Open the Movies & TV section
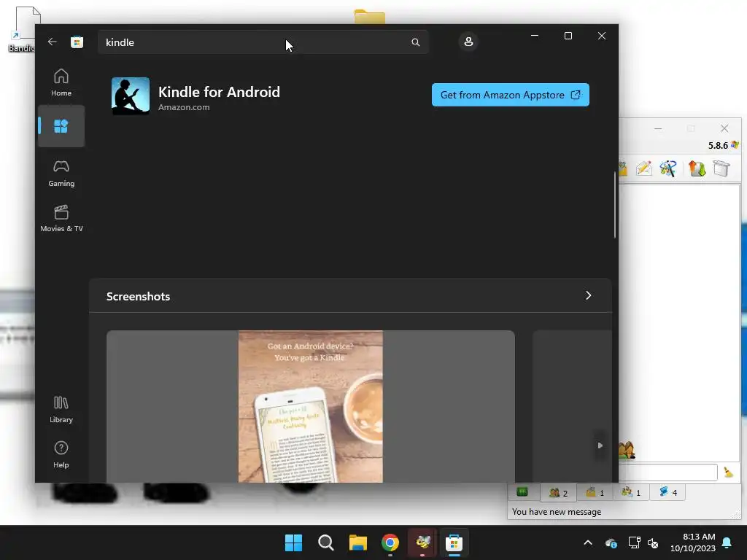This screenshot has height=560, width=747. (61, 218)
